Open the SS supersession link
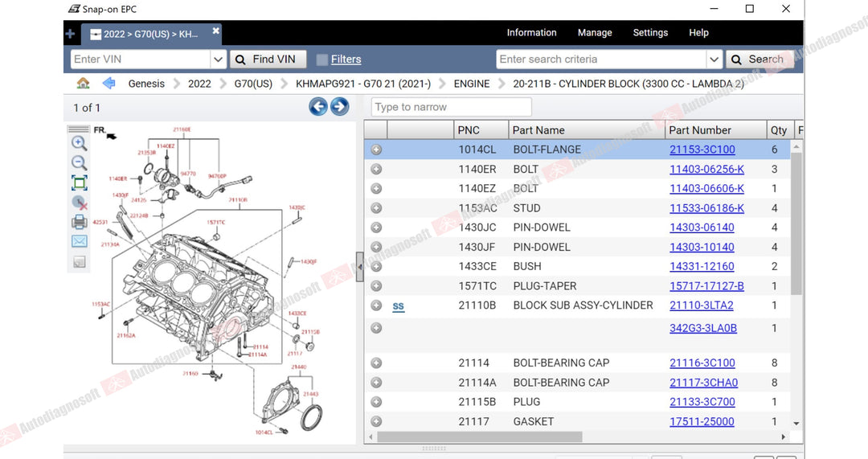The height and width of the screenshot is (459, 868). [399, 306]
